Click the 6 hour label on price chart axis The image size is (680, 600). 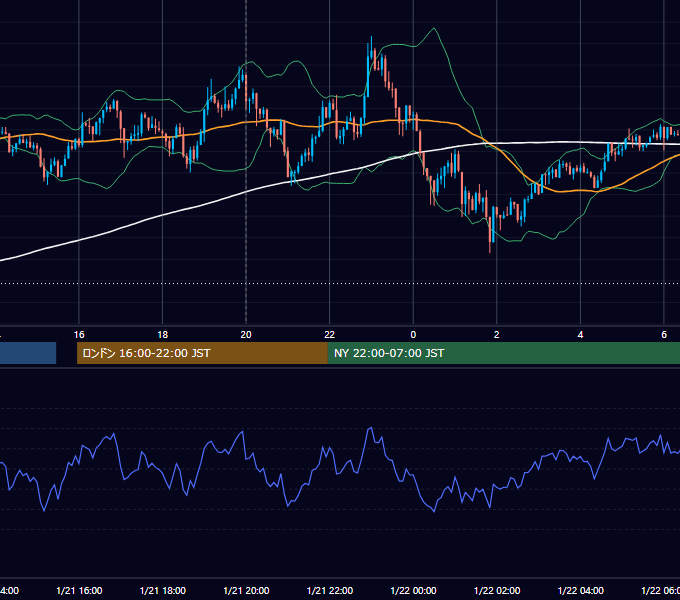click(x=664, y=335)
